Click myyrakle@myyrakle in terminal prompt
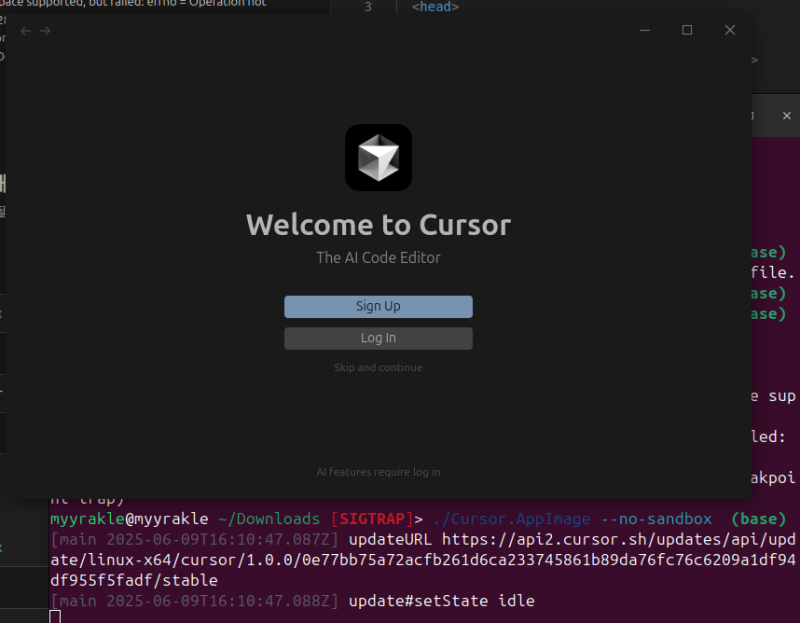 [129, 519]
